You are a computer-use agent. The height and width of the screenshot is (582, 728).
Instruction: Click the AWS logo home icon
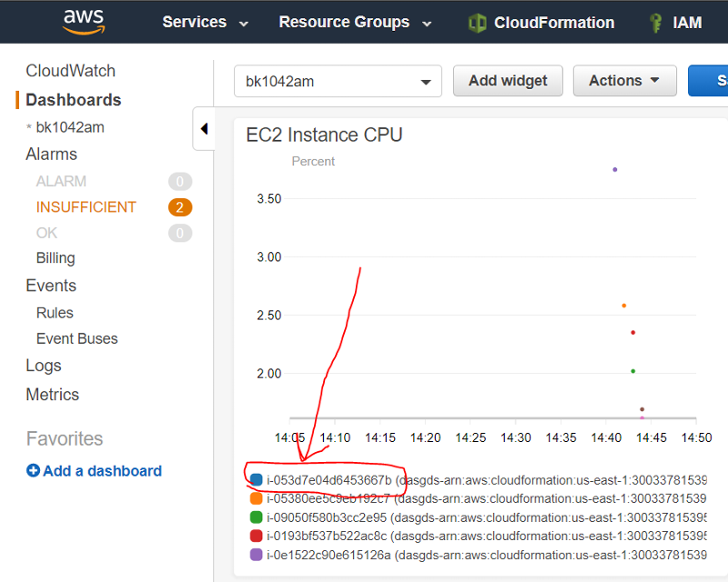(x=84, y=21)
